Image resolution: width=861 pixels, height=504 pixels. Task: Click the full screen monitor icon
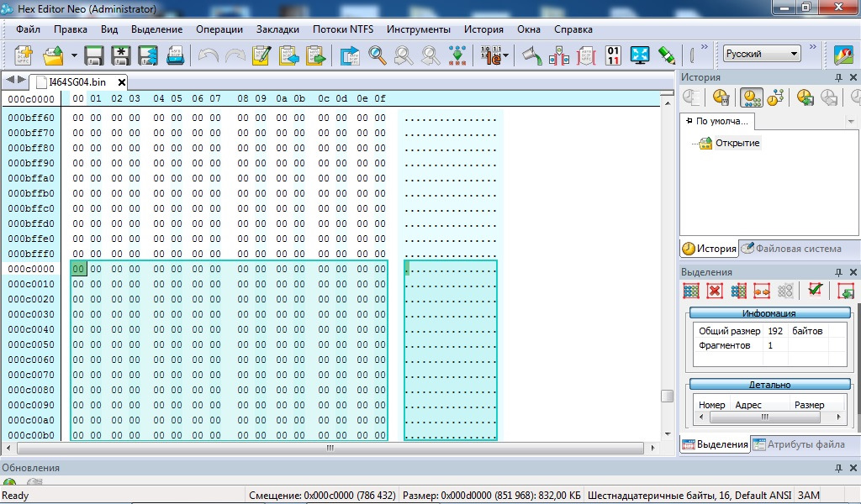(x=640, y=55)
